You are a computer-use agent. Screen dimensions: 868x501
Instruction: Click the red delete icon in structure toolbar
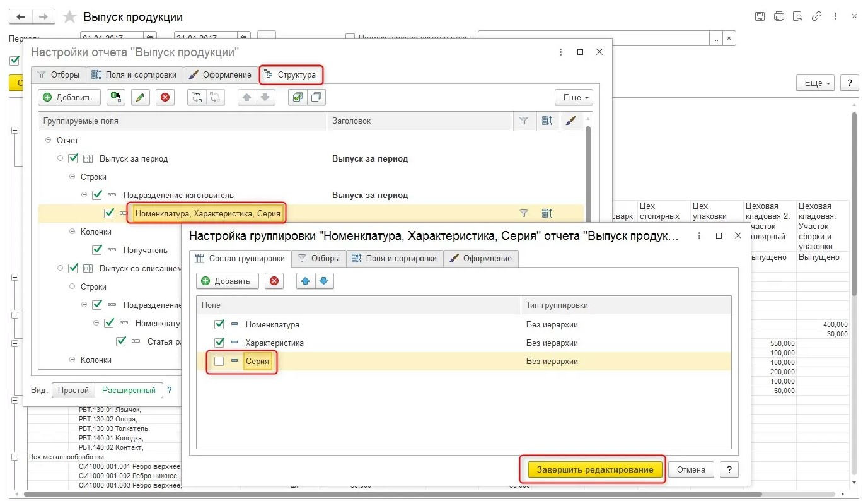click(x=165, y=97)
